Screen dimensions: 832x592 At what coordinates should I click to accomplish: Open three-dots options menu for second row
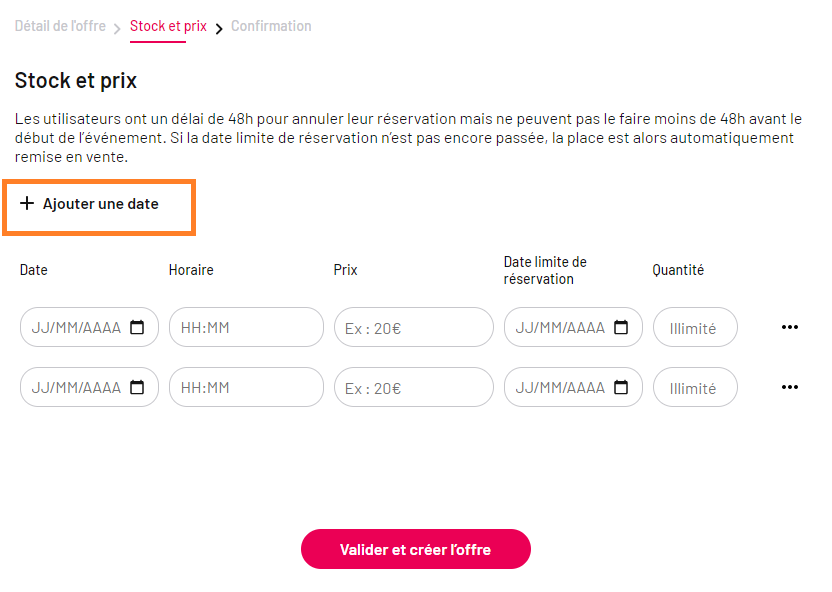(790, 387)
